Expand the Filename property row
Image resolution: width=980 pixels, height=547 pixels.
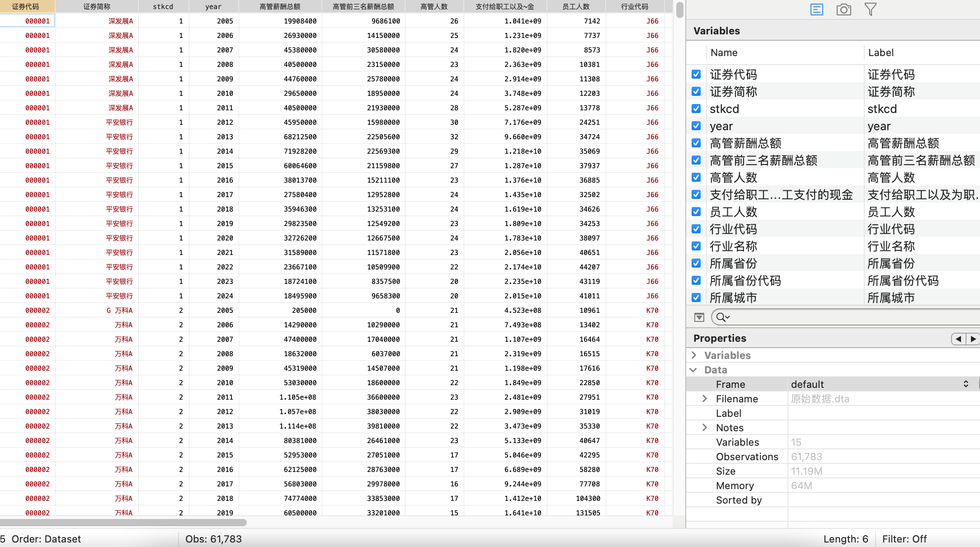[x=704, y=399]
